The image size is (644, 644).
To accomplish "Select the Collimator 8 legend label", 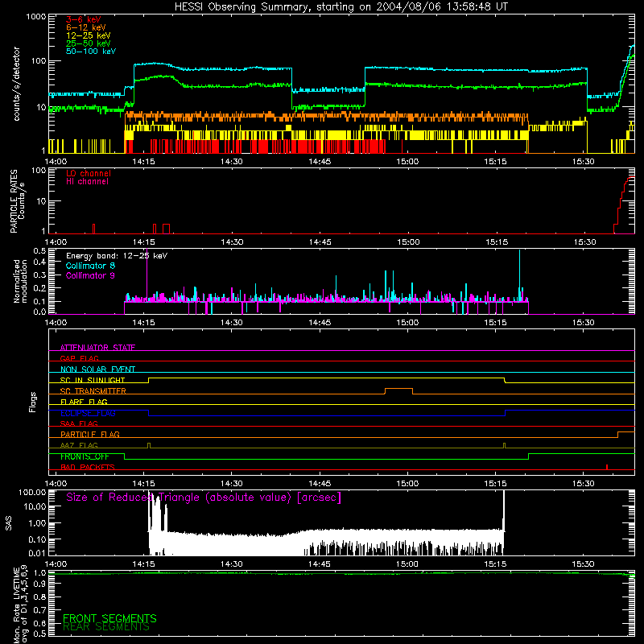I will pyautogui.click(x=90, y=266).
